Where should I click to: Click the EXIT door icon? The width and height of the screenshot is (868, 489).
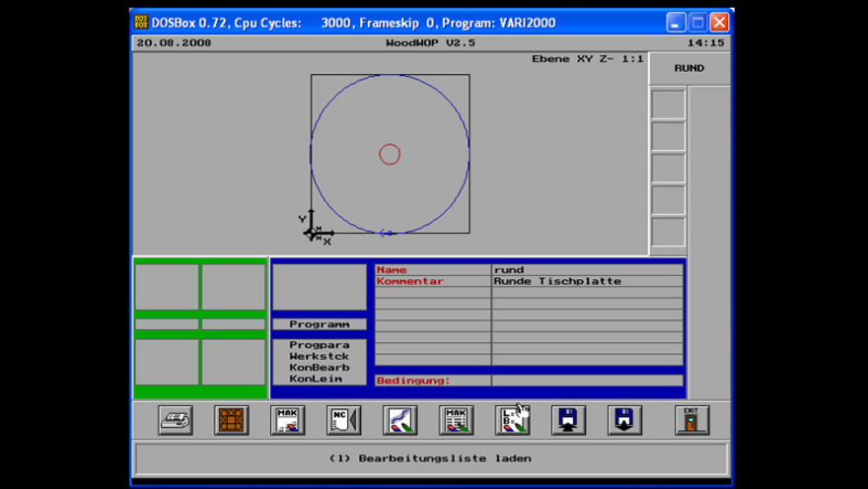(692, 420)
